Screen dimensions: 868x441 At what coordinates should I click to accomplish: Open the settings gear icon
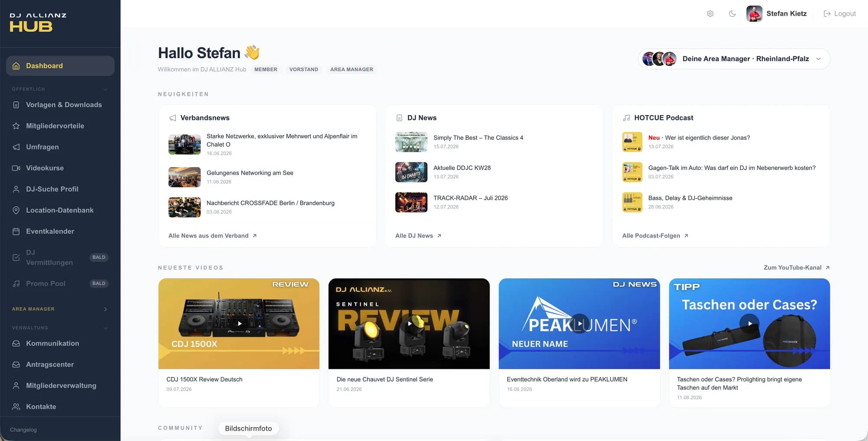point(710,13)
